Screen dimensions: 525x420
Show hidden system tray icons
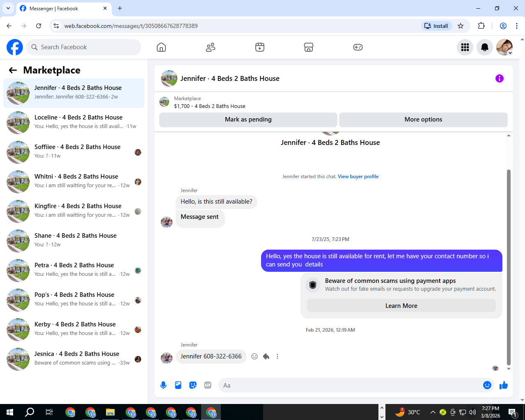tap(433, 412)
